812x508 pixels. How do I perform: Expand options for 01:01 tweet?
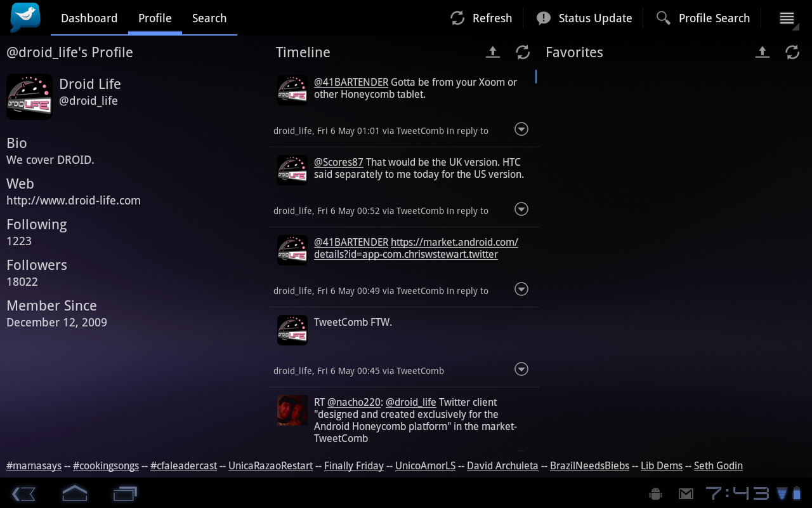[521, 130]
